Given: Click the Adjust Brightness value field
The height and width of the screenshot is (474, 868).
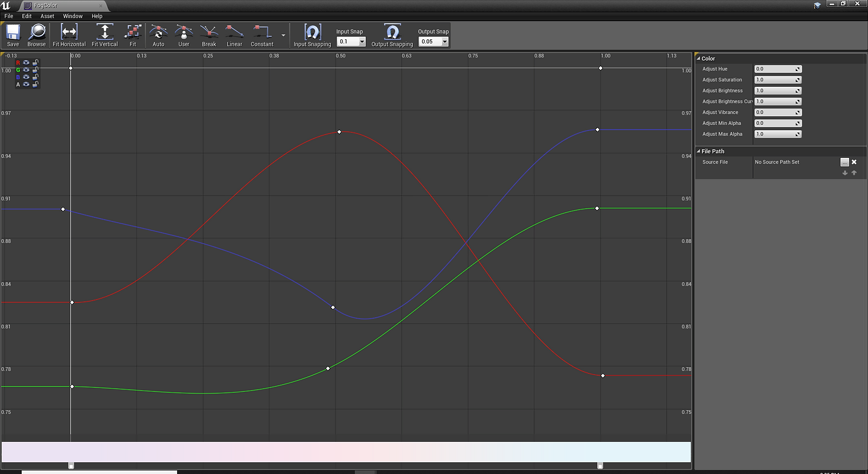Looking at the screenshot, I should click(778, 91).
